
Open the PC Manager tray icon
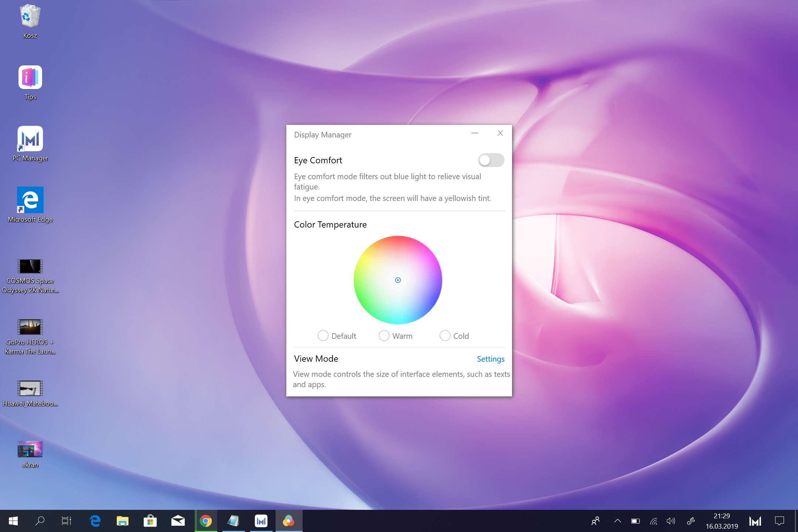[x=755, y=521]
